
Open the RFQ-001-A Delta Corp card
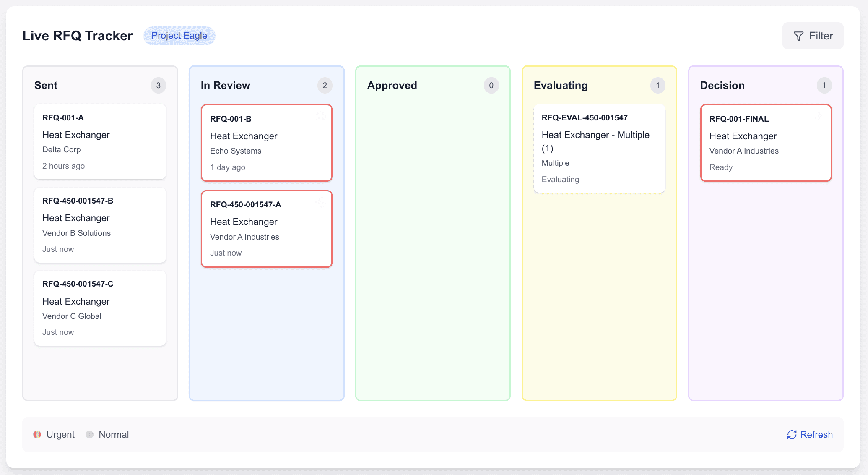[x=100, y=142]
